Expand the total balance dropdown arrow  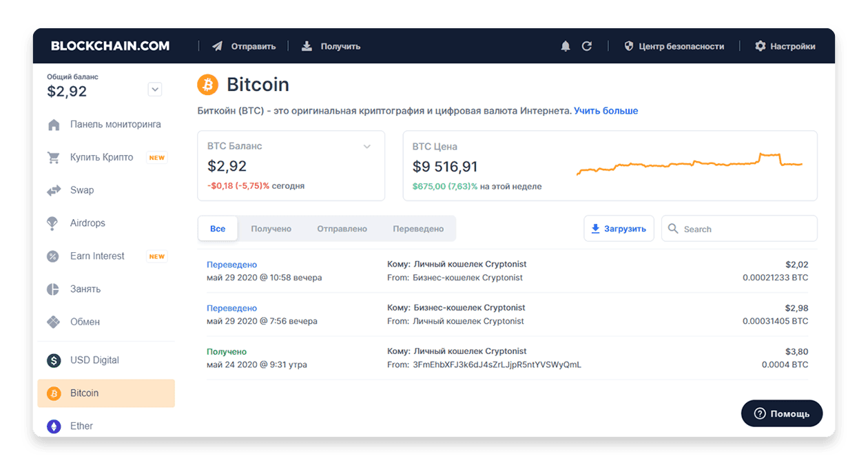click(155, 89)
